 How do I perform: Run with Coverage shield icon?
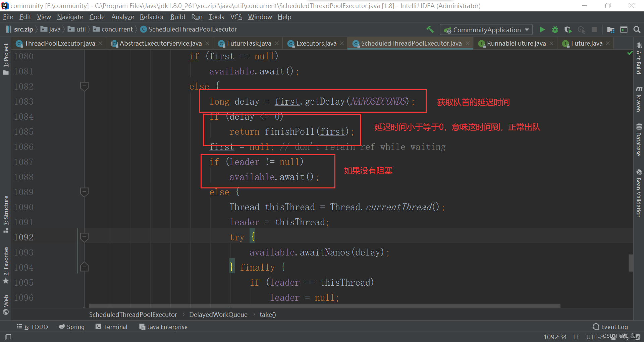pyautogui.click(x=568, y=30)
